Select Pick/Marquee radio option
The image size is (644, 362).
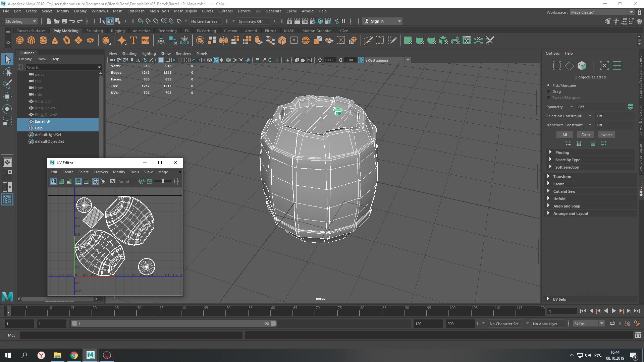click(549, 85)
